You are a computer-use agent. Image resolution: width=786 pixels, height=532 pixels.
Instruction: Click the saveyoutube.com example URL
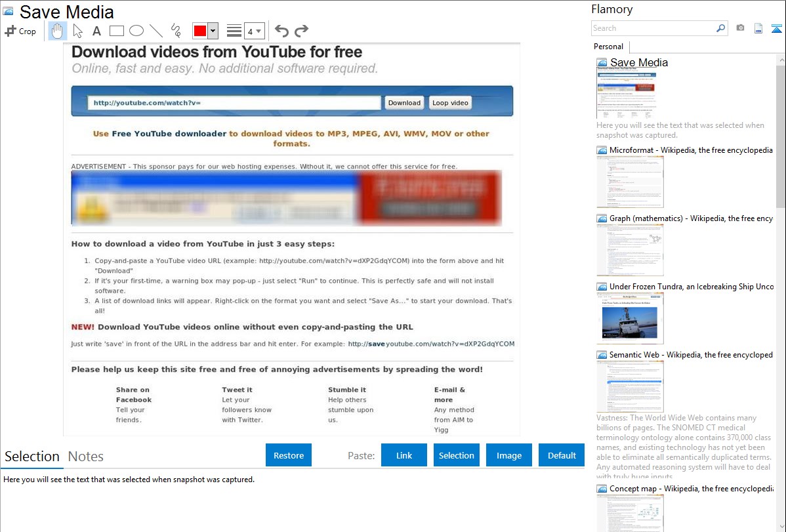click(431, 344)
